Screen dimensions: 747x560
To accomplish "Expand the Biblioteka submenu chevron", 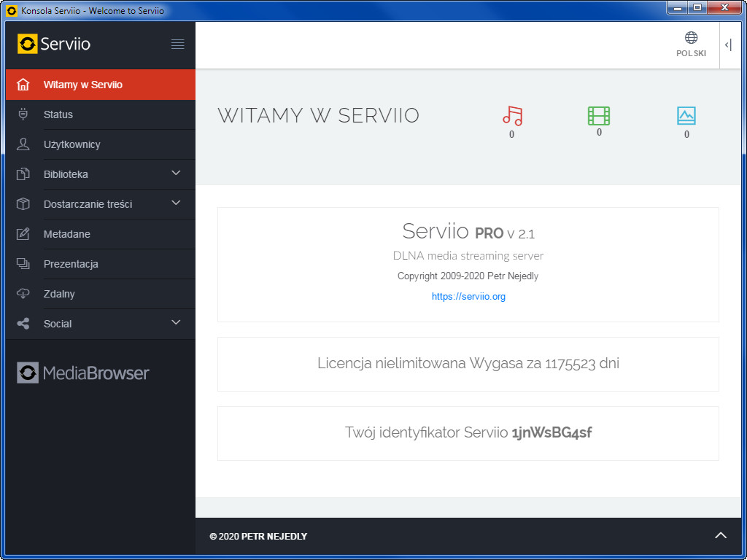I will coord(176,173).
